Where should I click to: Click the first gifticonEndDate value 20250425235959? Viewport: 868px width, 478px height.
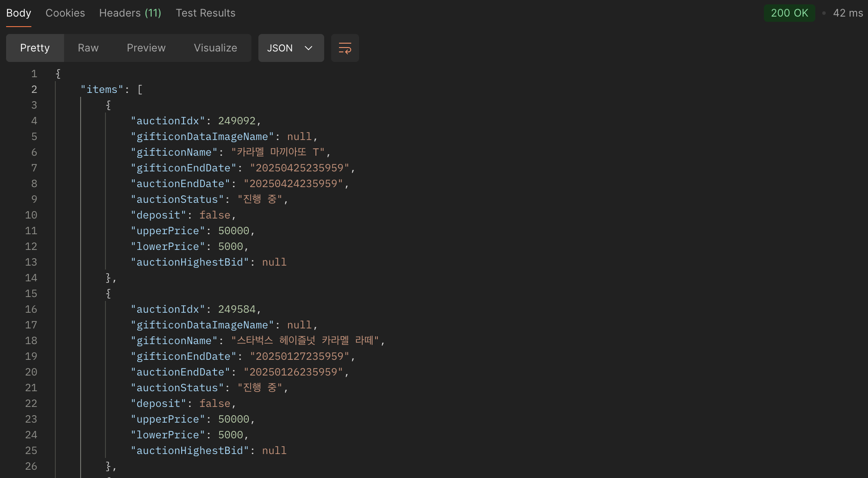point(299,168)
